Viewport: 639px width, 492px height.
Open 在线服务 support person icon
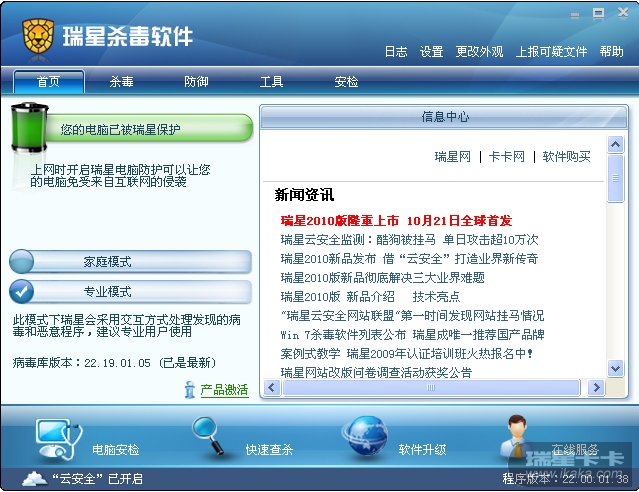point(517,437)
